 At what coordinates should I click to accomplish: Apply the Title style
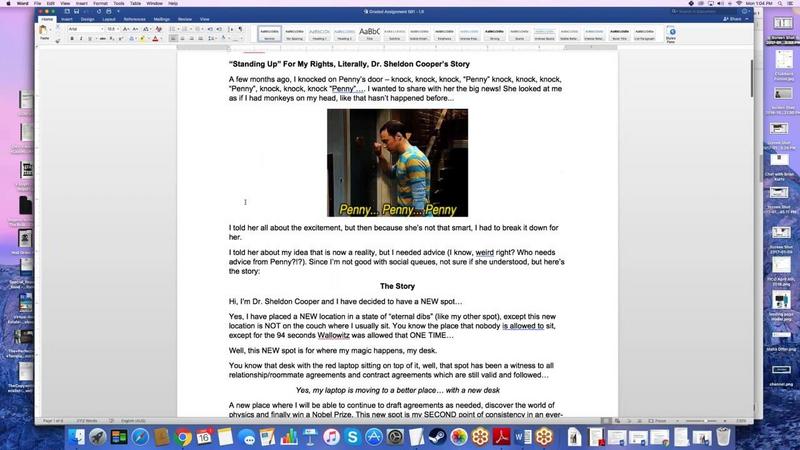tap(369, 34)
